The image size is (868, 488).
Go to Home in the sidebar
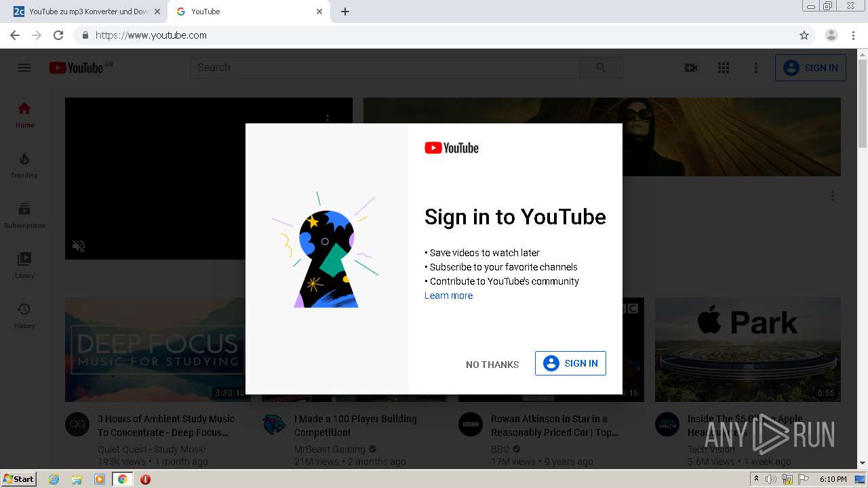point(24,115)
